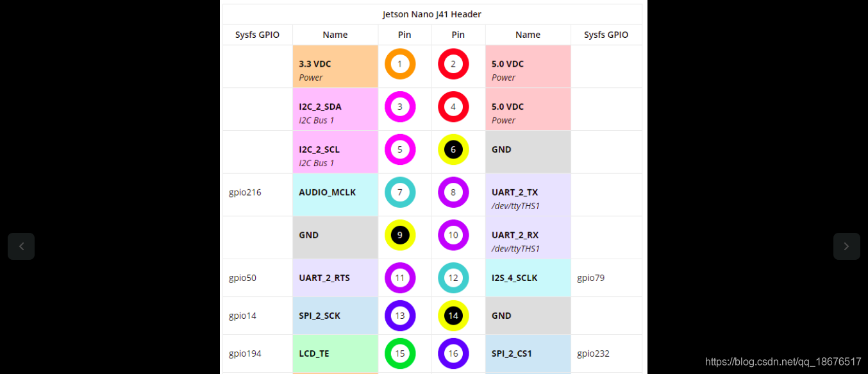Click the purple pin 8 circle
Viewport: 868px width, 374px height.
click(x=453, y=192)
